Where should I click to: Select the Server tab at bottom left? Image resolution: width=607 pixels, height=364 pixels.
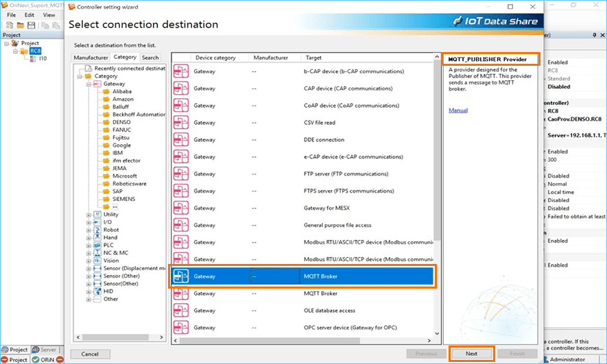(x=44, y=350)
